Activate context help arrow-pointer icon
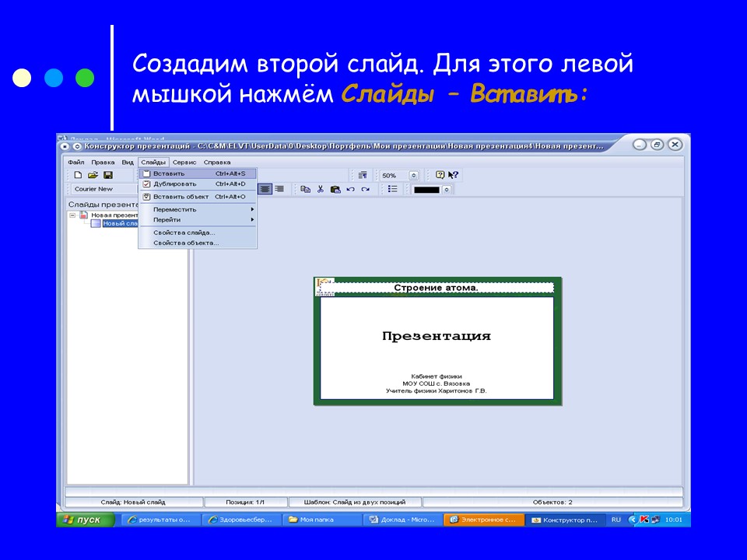The image size is (747, 560). tap(452, 175)
